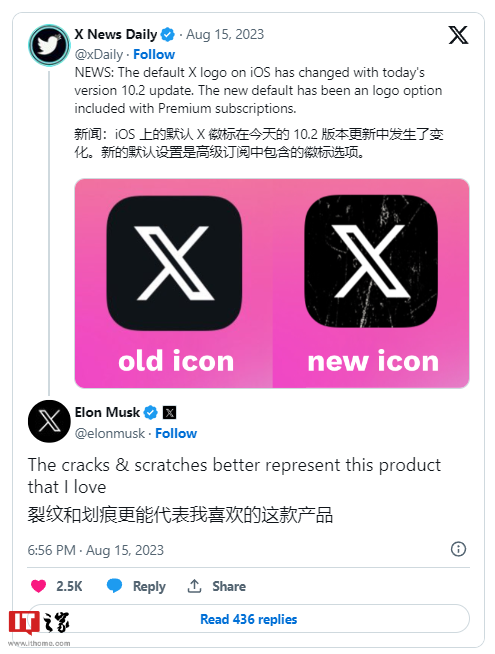
Task: Open the new icon image
Action: [x=371, y=283]
